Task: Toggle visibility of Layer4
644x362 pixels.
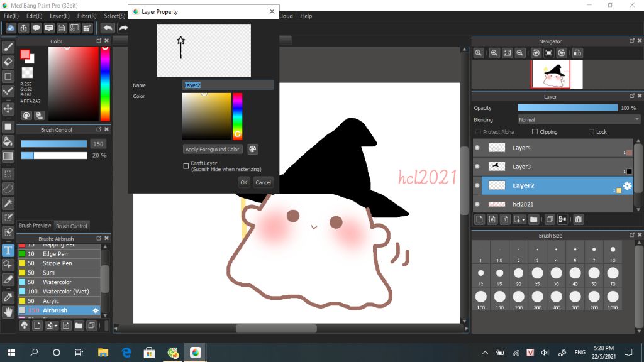Action: [477, 148]
